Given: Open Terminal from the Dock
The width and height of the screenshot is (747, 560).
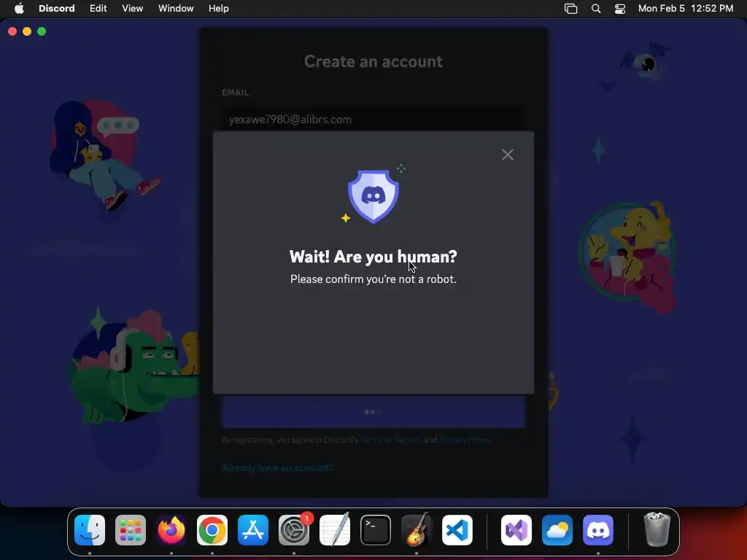Looking at the screenshot, I should coord(376,530).
